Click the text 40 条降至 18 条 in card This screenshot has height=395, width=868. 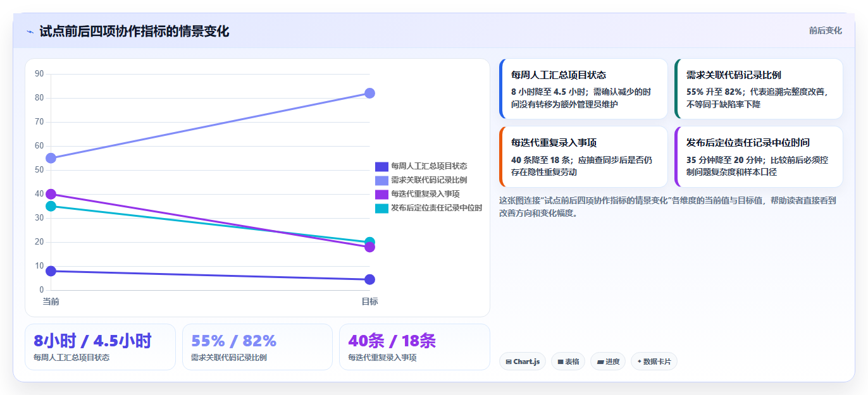(x=542, y=159)
